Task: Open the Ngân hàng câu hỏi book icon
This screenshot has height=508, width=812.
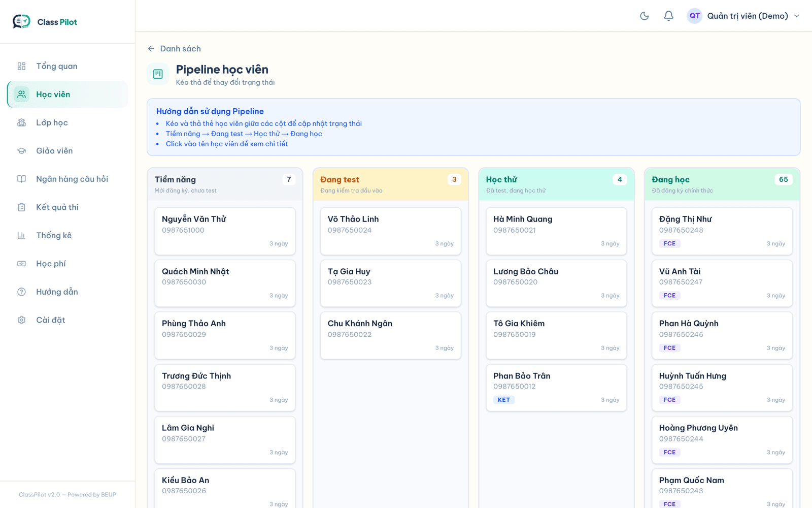Action: tap(21, 179)
